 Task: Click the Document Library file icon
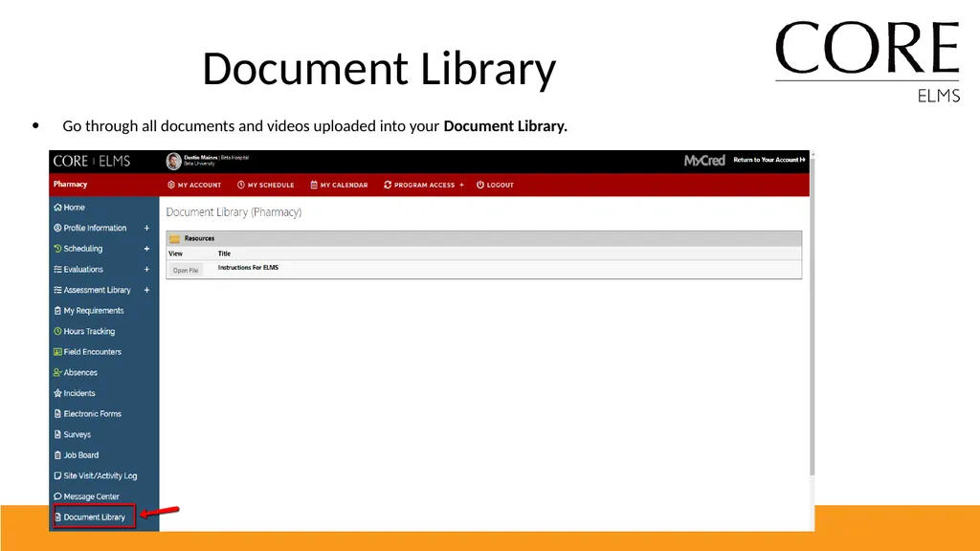coord(57,518)
